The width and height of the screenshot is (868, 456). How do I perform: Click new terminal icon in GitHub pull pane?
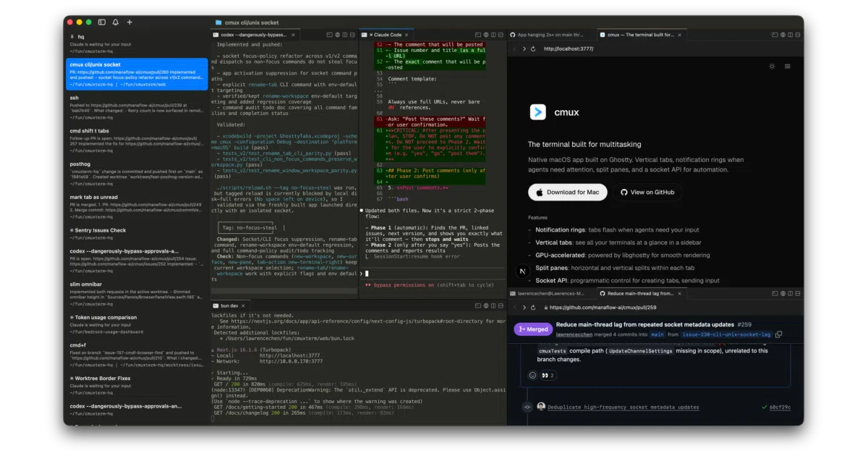point(775,293)
